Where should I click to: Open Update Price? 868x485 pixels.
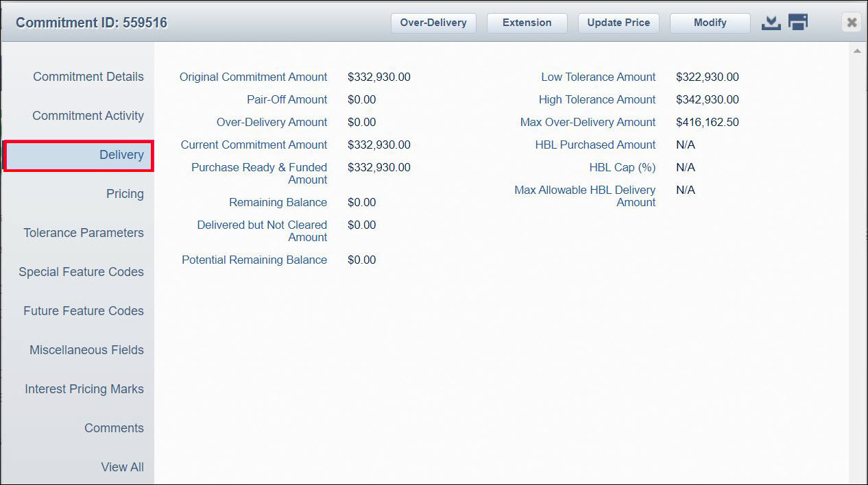tap(618, 23)
